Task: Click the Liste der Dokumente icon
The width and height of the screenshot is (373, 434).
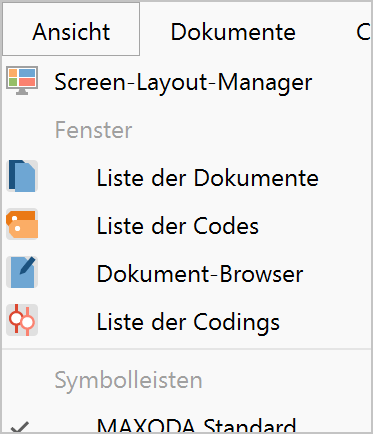Action: click(22, 176)
